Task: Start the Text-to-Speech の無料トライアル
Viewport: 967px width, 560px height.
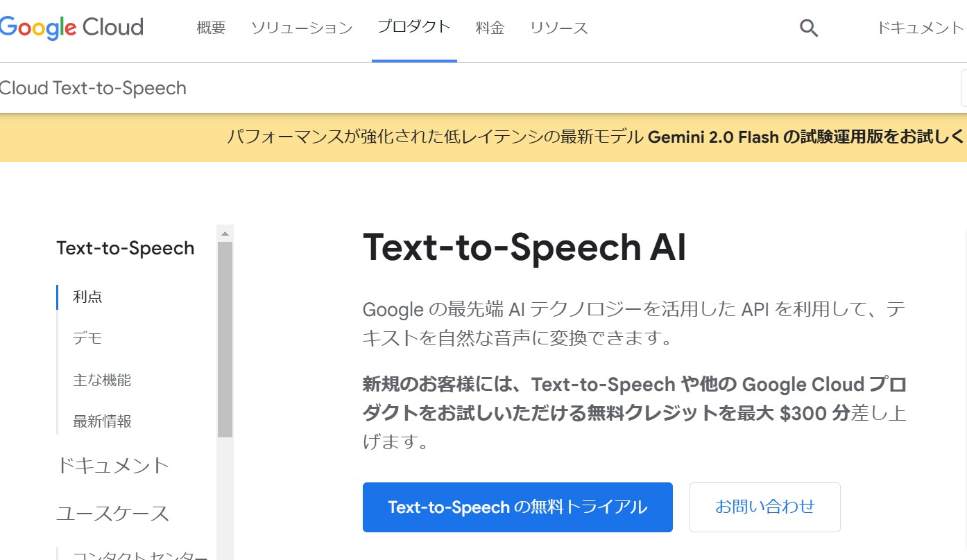Action: (x=517, y=507)
